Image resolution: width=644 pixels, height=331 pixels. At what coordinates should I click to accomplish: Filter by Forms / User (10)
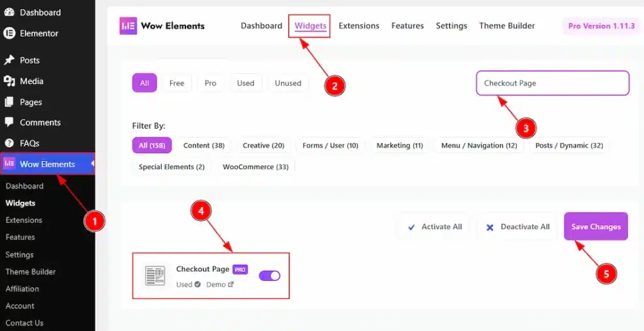point(330,145)
